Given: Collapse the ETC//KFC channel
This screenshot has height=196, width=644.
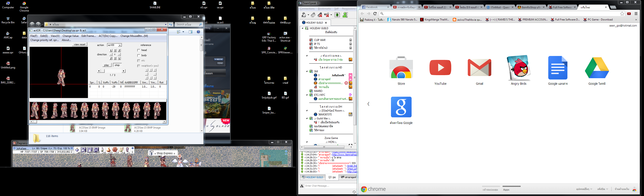Looking at the screenshot, I should pyautogui.click(x=307, y=95).
